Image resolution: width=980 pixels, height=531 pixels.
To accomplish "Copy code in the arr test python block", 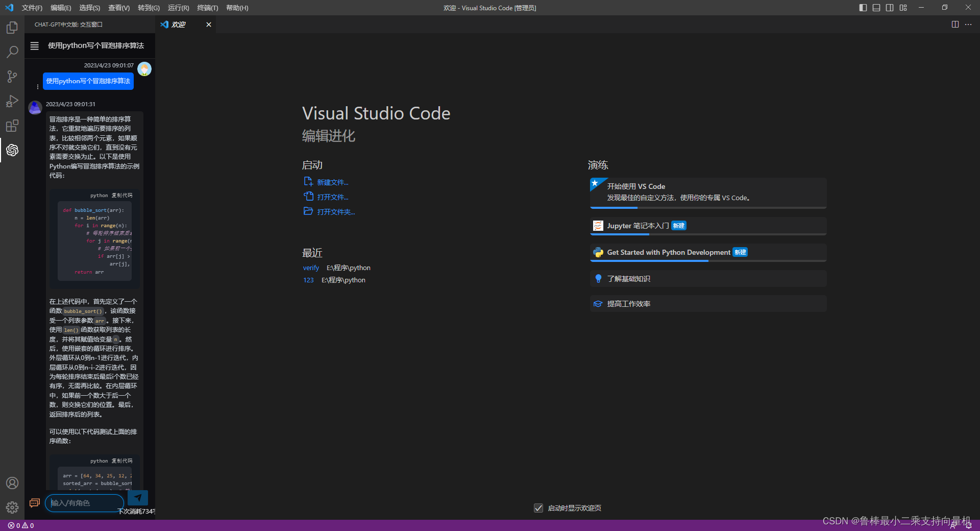I will click(x=122, y=461).
